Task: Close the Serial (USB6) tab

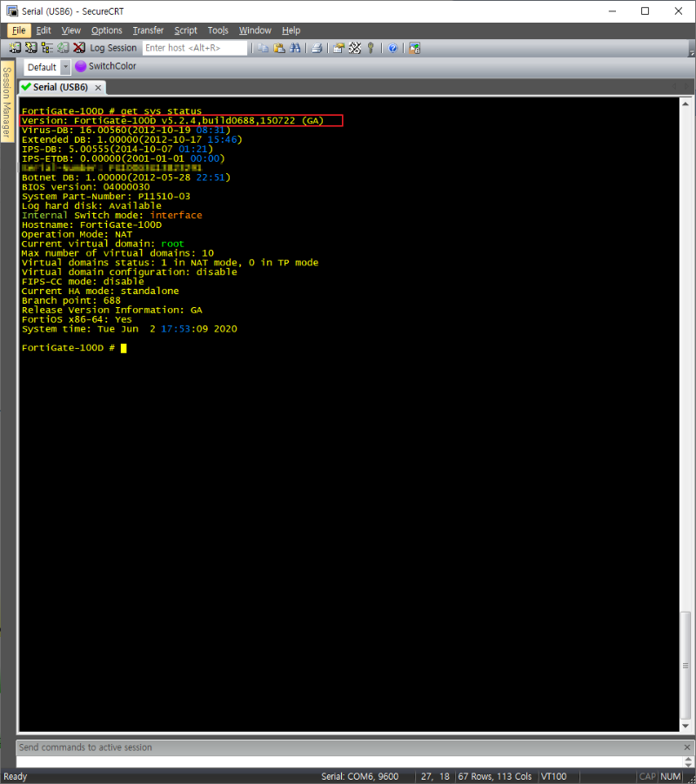Action: pyautogui.click(x=98, y=88)
